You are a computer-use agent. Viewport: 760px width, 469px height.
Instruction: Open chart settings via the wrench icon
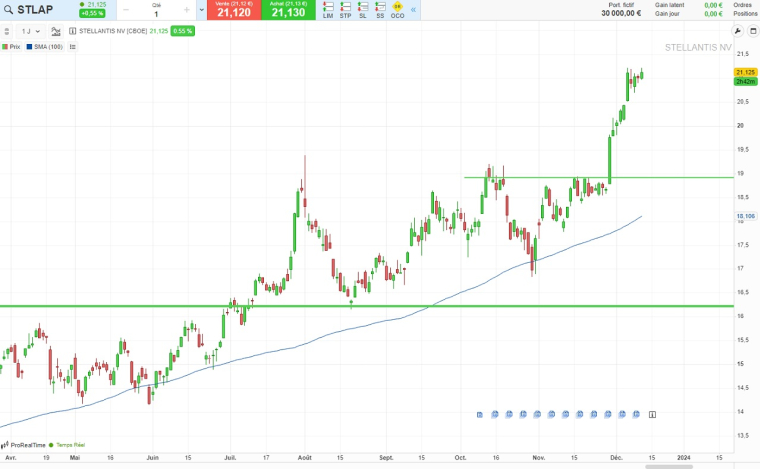pyautogui.click(x=6, y=31)
